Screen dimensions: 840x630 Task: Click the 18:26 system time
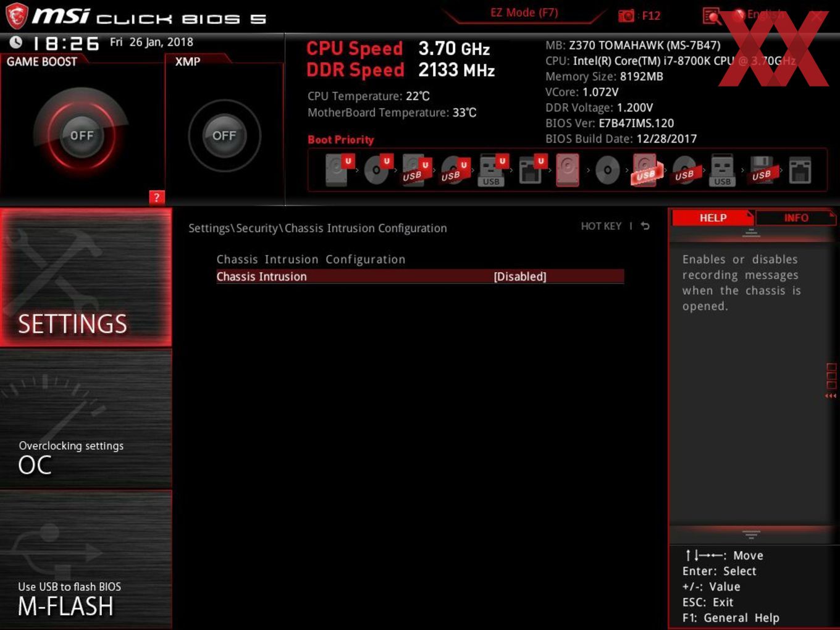(66, 43)
